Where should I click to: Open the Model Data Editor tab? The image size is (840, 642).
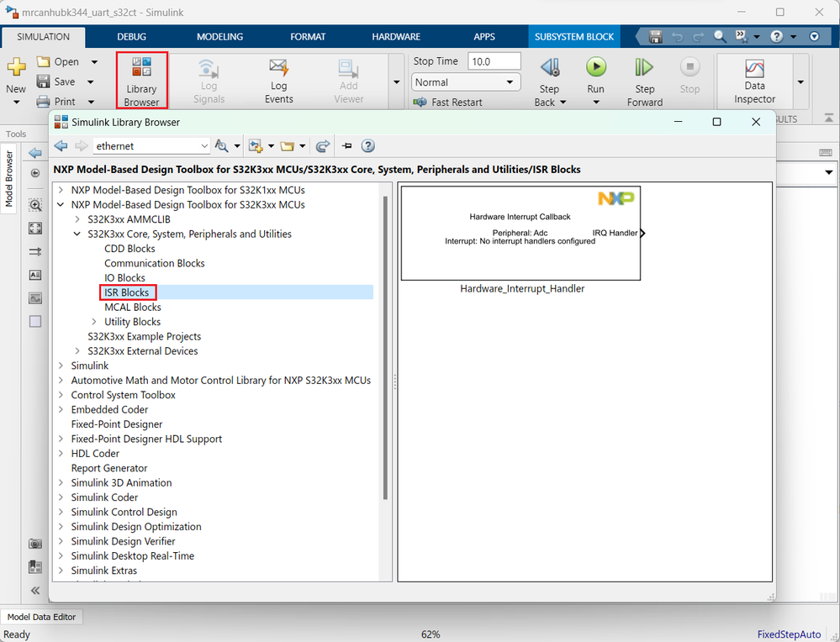41,616
